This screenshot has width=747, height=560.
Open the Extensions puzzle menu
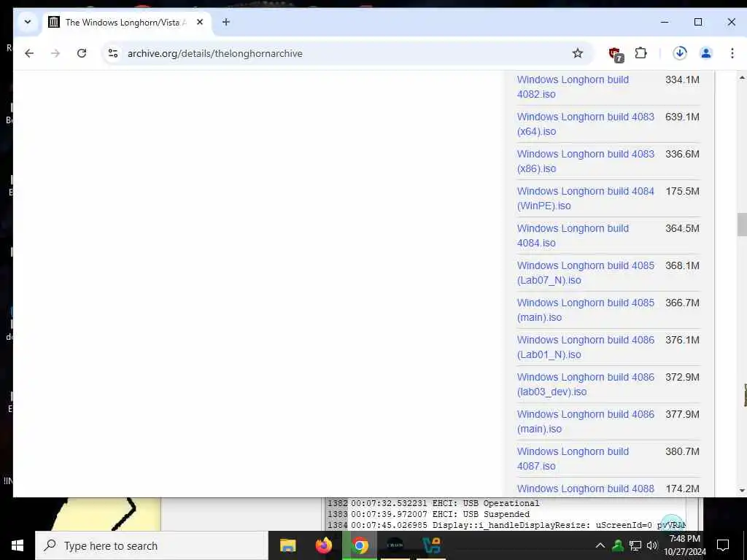tap(640, 53)
